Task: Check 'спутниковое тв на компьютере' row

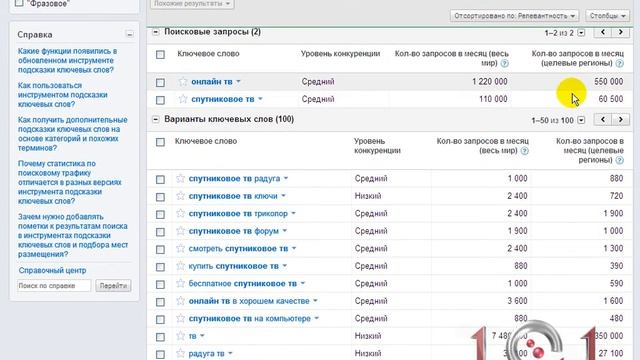Action: pyautogui.click(x=160, y=320)
